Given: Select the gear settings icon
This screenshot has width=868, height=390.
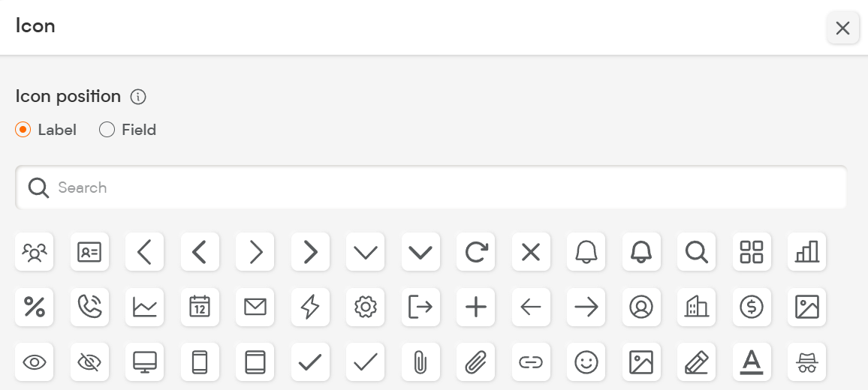Looking at the screenshot, I should coord(366,307).
